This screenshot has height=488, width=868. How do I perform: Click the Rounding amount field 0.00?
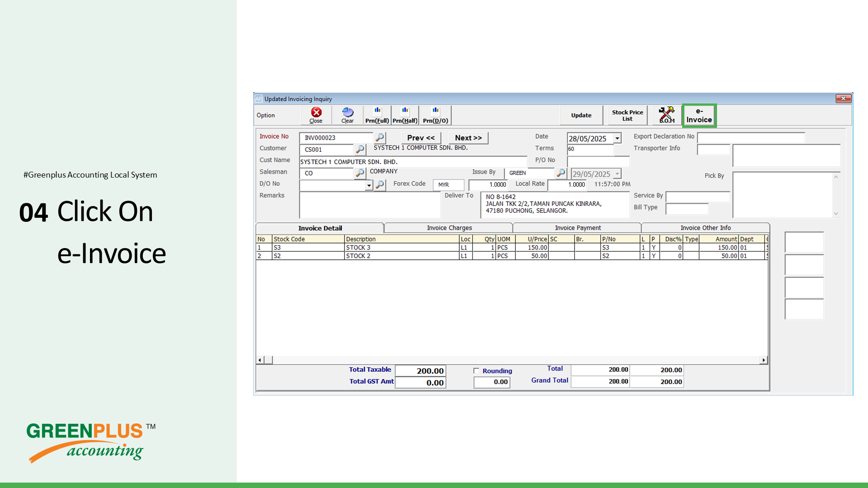[491, 382]
